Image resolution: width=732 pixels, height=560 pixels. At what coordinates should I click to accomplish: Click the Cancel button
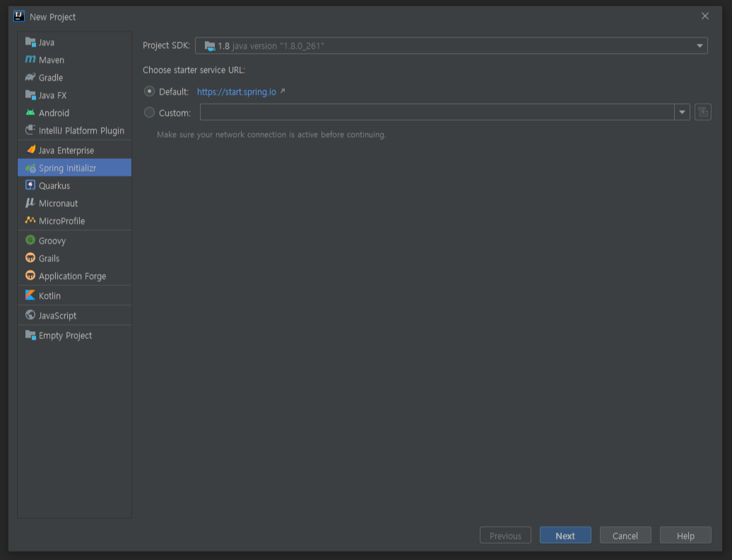pos(625,535)
